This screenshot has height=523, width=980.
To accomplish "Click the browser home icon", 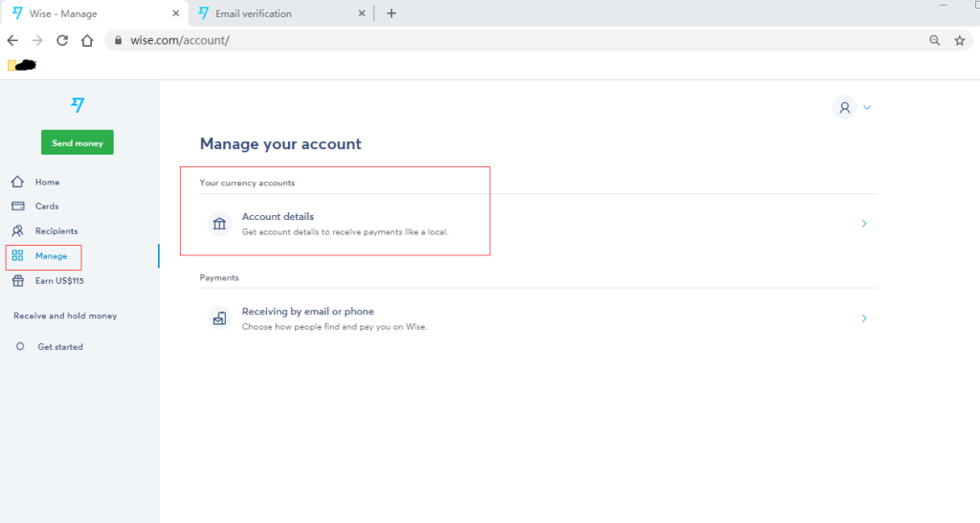I will coord(87,40).
